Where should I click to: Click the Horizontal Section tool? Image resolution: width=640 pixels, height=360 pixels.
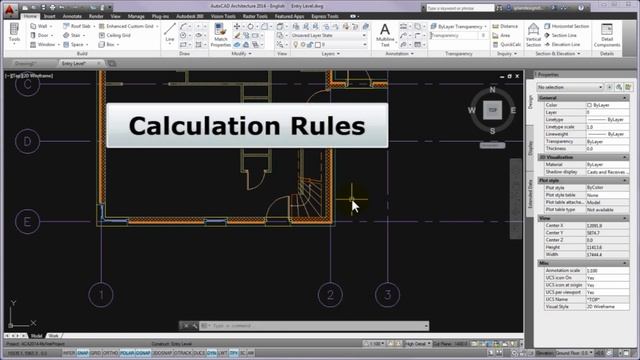[x=567, y=26]
